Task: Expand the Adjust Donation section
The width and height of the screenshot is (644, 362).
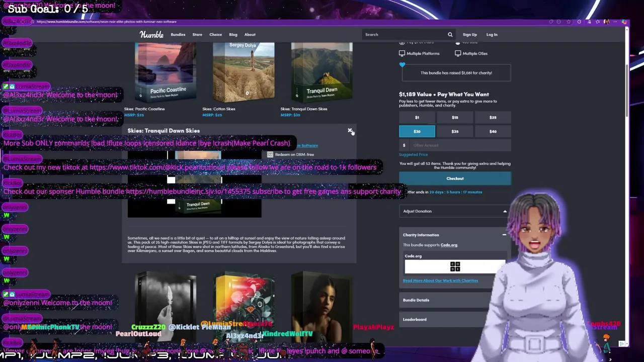Action: pos(455,211)
